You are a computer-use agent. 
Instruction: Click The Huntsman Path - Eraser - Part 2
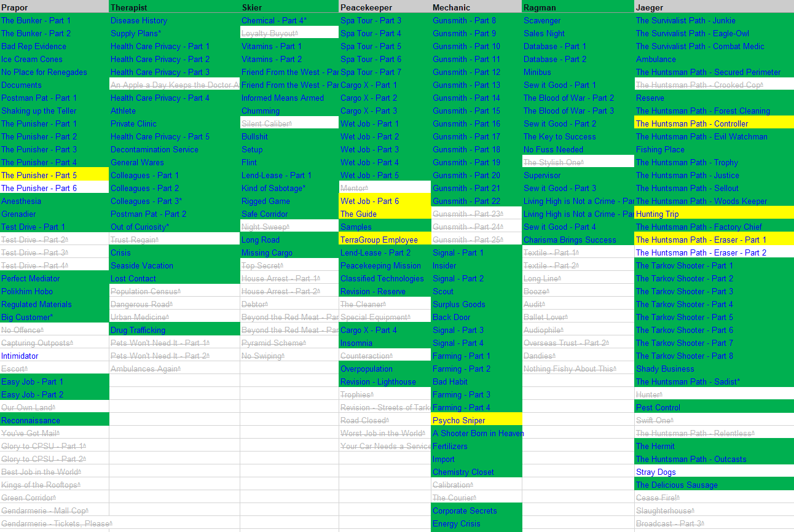point(714,252)
